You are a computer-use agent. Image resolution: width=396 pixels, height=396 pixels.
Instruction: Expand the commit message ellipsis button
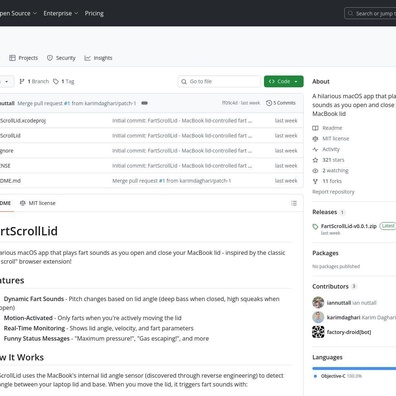144,103
